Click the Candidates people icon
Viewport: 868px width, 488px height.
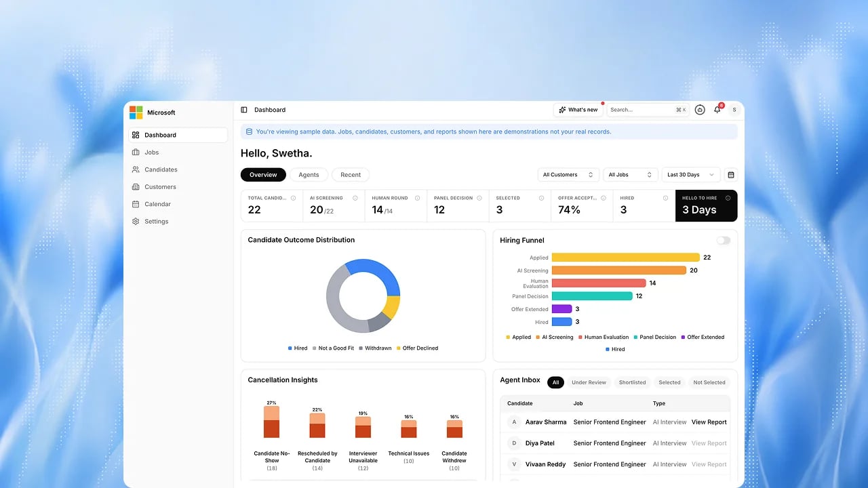click(x=136, y=169)
